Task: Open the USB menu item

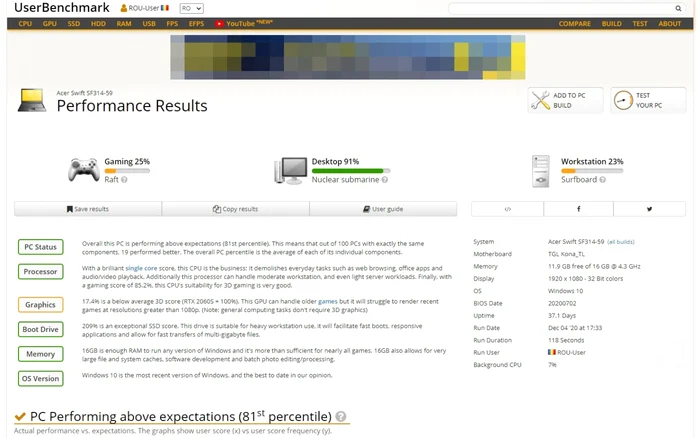Action: point(149,24)
